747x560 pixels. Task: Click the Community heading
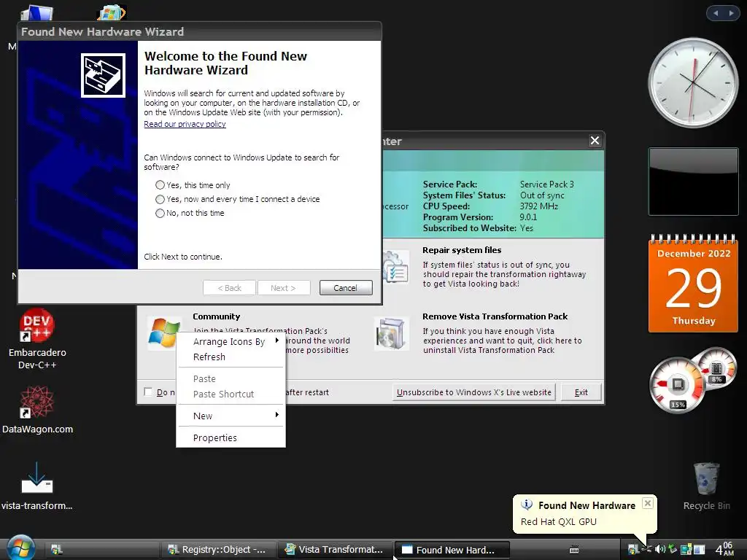pyautogui.click(x=216, y=316)
